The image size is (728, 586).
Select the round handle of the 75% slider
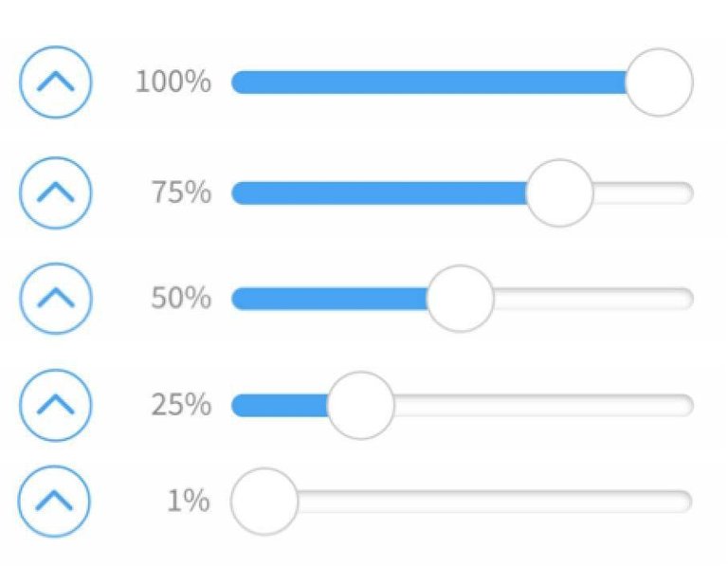coord(559,193)
